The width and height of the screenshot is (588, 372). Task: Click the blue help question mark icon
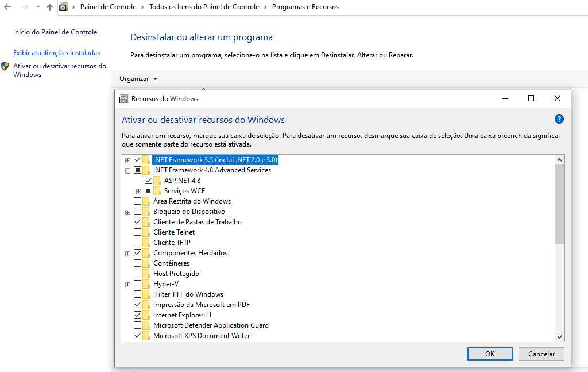click(559, 120)
